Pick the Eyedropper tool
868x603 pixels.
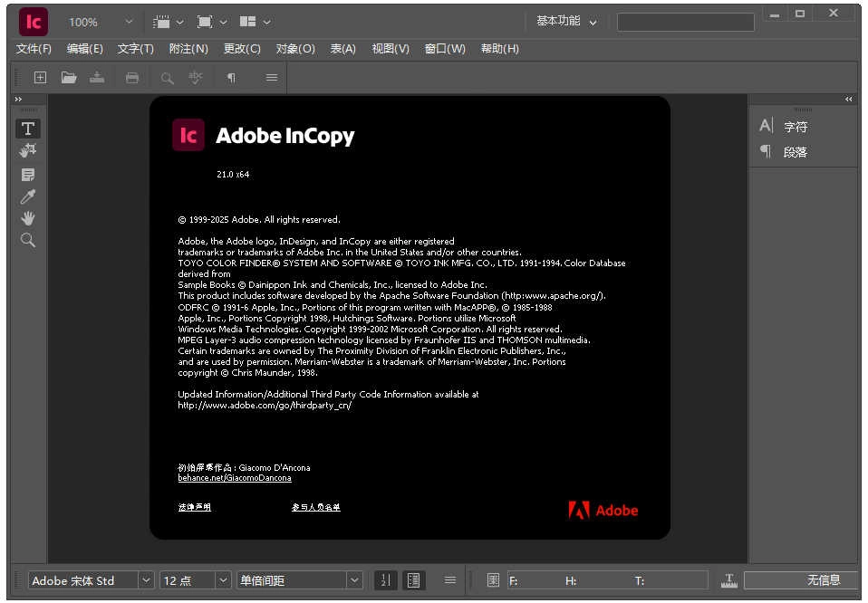tap(28, 196)
